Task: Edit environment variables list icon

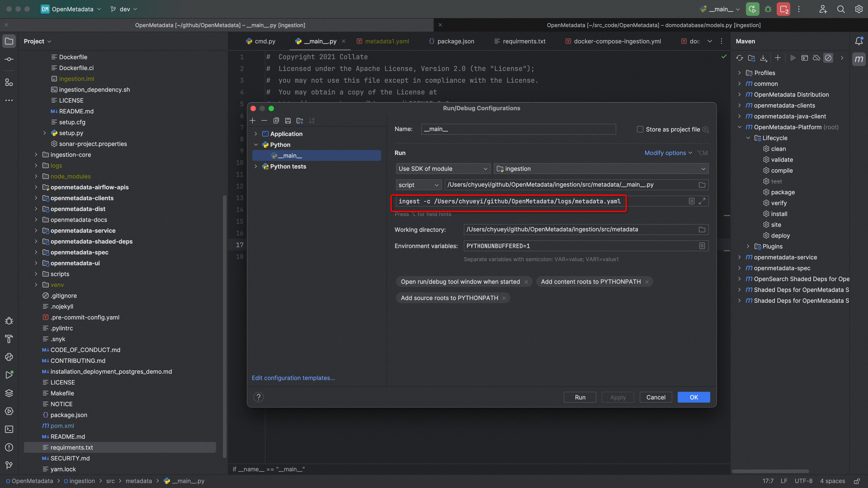Action: pos(702,246)
